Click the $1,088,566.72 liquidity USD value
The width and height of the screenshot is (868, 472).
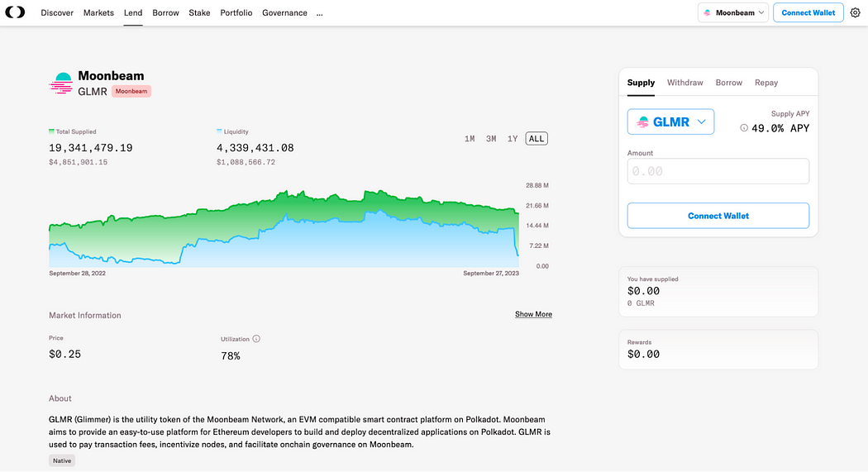(246, 162)
